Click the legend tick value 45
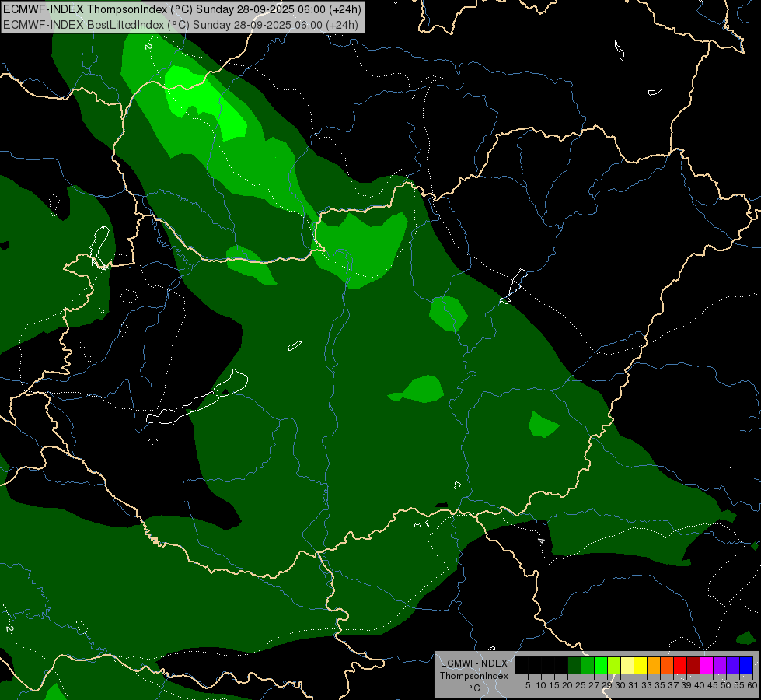This screenshot has width=761, height=700. [714, 685]
